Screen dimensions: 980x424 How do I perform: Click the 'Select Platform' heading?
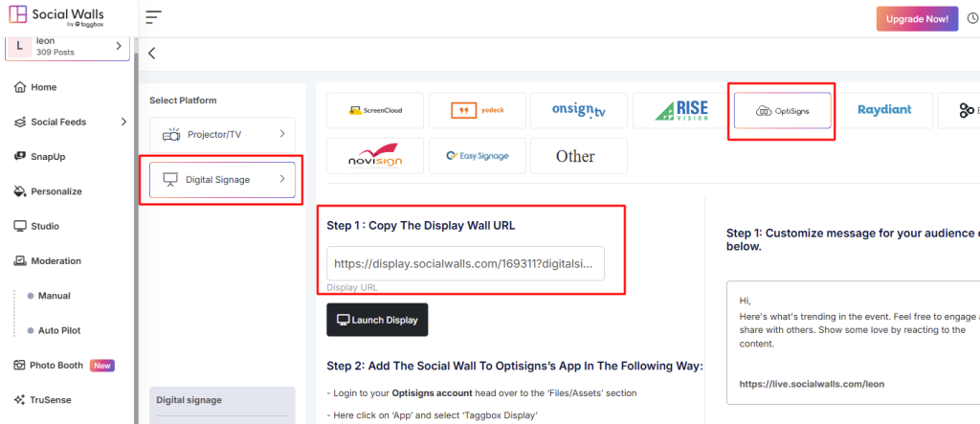183,100
